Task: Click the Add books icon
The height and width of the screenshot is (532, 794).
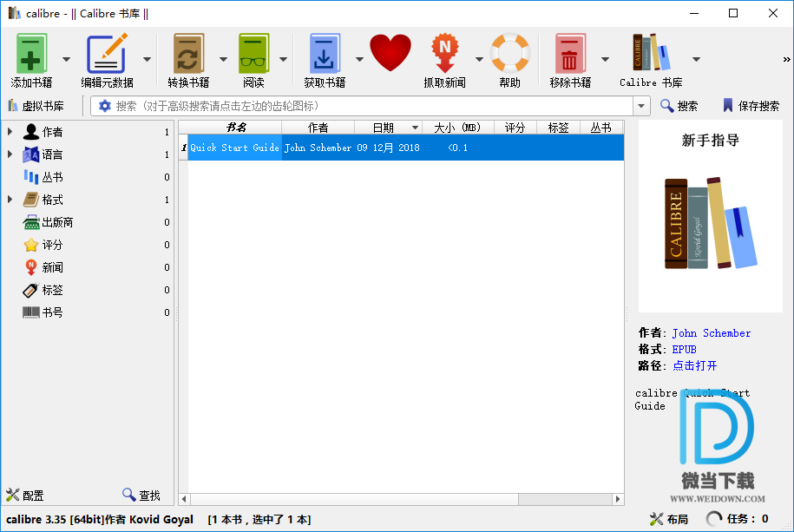Action: (x=31, y=55)
